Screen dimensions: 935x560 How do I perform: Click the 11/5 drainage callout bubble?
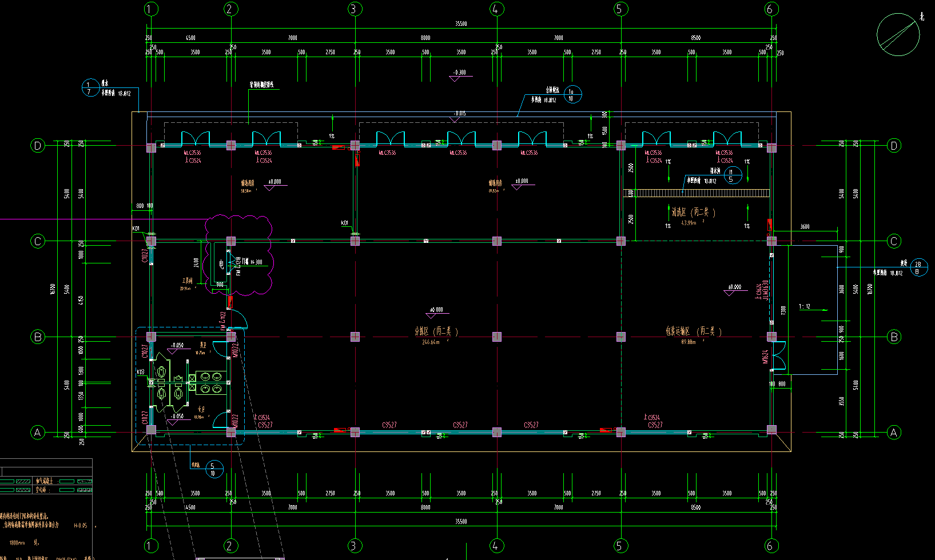click(731, 175)
